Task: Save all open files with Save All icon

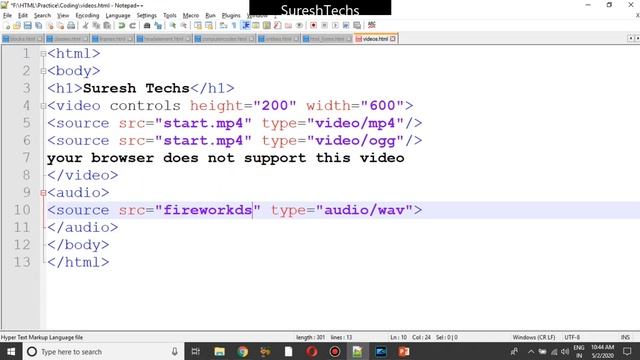Action: (x=38, y=26)
